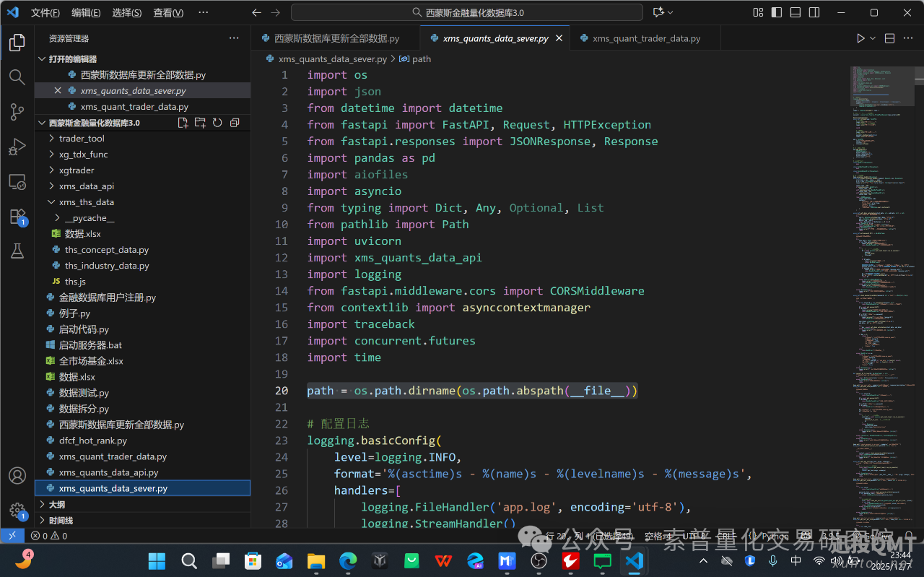Open the Extensions view
Viewport: 924px width, 577px height.
coord(17,216)
